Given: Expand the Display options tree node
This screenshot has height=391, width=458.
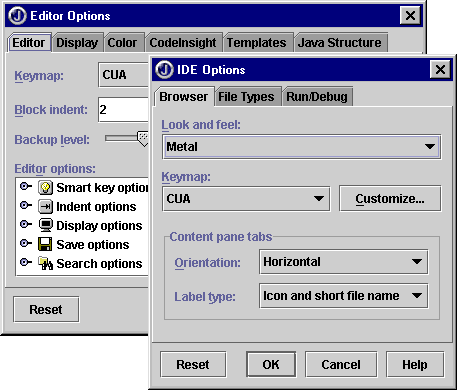Looking at the screenshot, I should (x=25, y=224).
